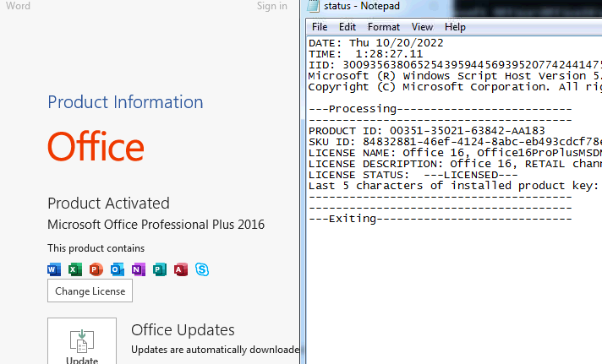Click the Copyright Microsoft Corporation line

coord(456,87)
